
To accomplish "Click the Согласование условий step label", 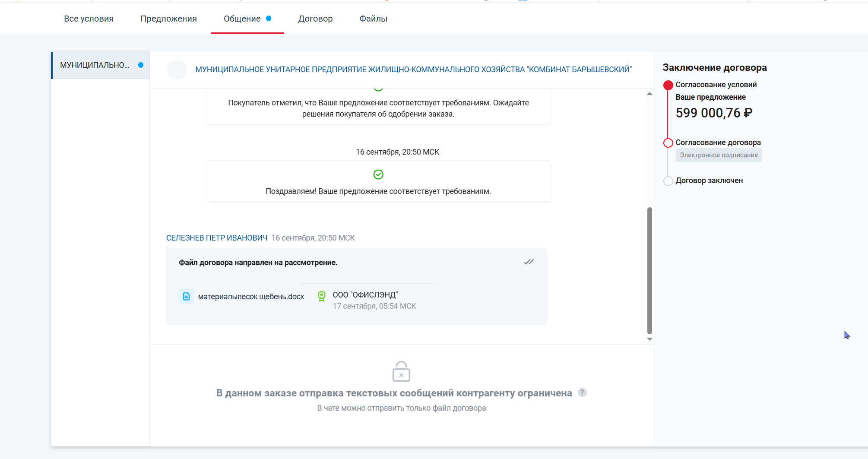I will tap(716, 85).
